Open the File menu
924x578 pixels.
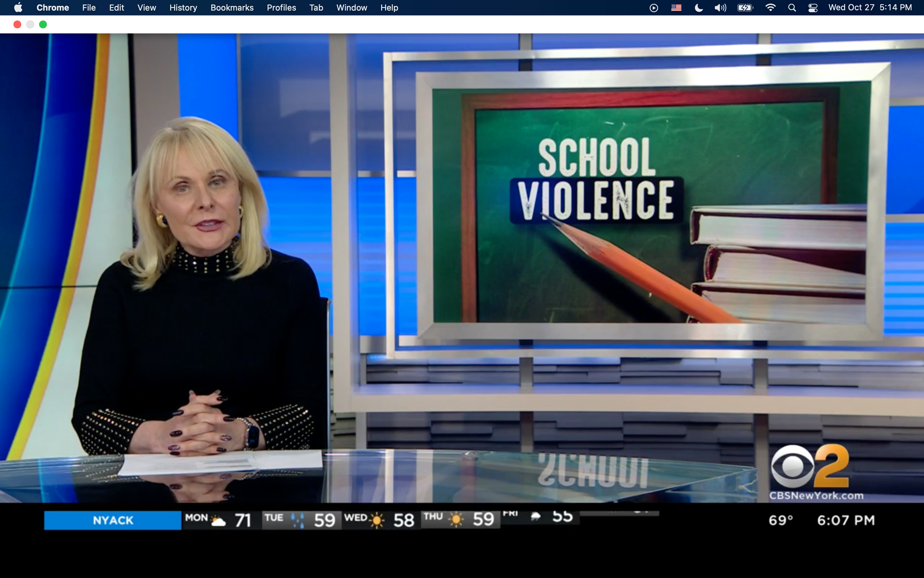click(89, 8)
